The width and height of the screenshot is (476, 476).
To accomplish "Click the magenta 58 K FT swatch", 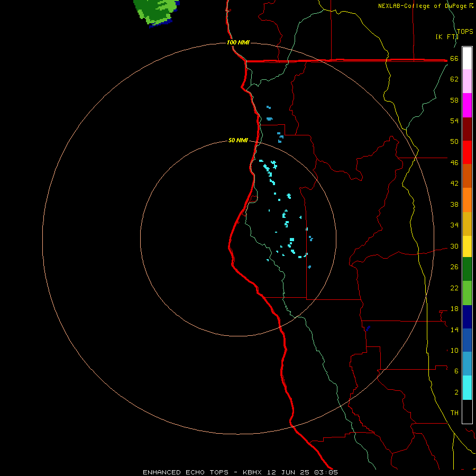I will coord(467,105).
